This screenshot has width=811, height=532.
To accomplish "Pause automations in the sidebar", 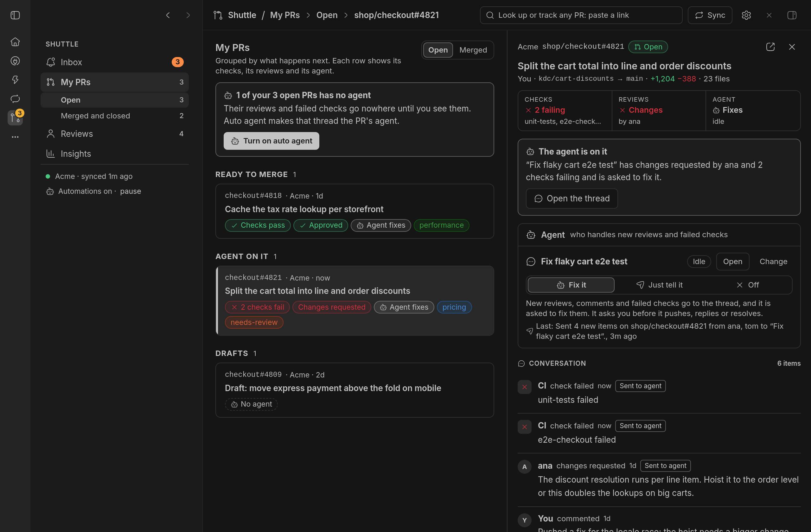I will tap(130, 191).
